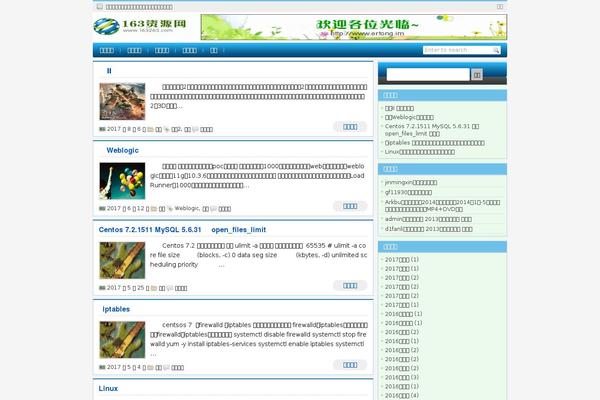Click the comment bubble icon in II post meta

tap(196, 129)
